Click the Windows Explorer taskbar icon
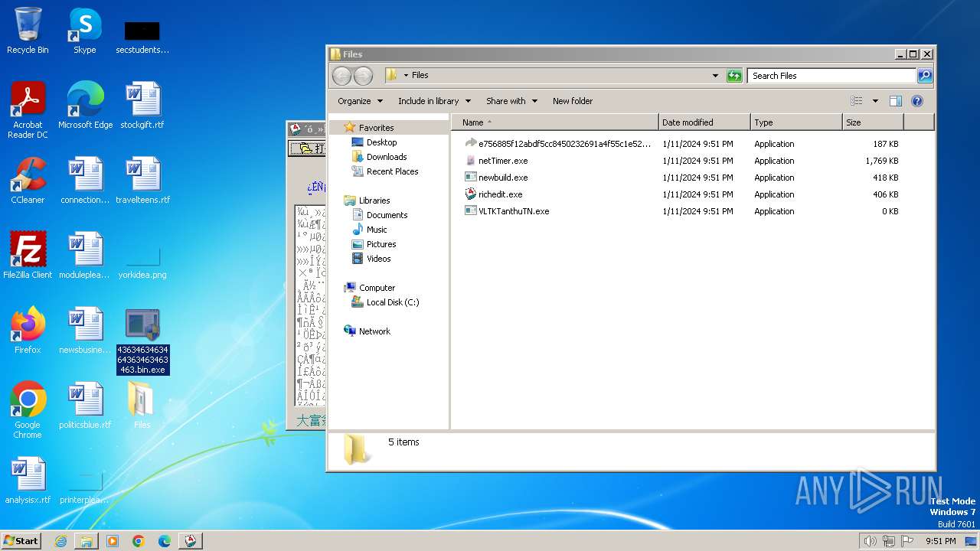980x551 pixels. 87,541
